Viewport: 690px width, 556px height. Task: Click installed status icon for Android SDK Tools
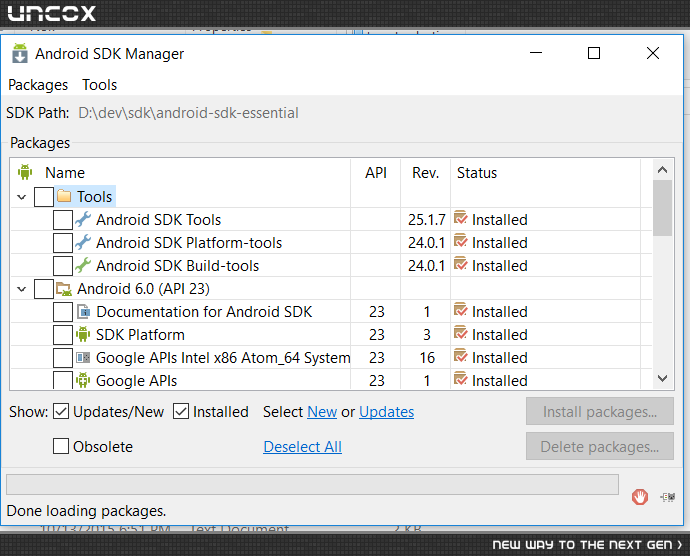click(460, 218)
